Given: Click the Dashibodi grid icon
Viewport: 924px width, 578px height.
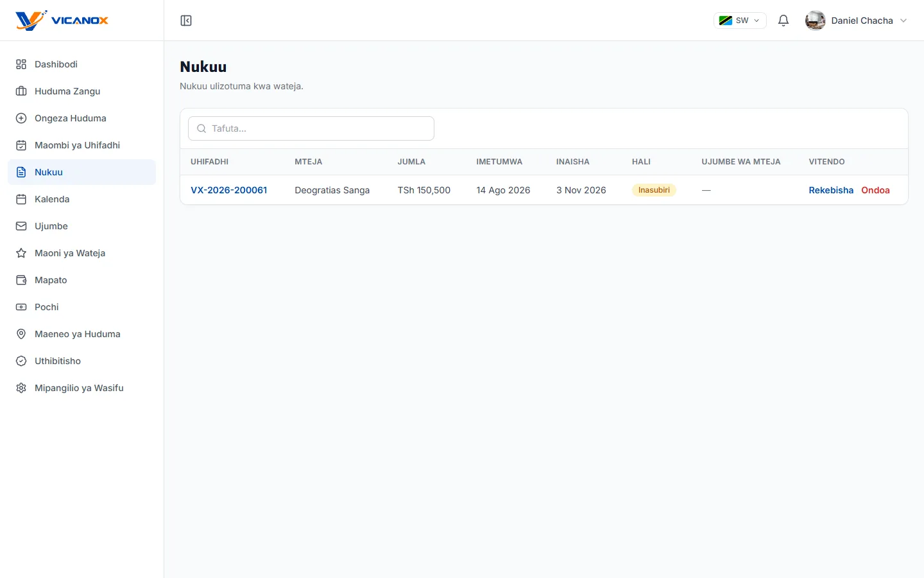Looking at the screenshot, I should (21, 64).
